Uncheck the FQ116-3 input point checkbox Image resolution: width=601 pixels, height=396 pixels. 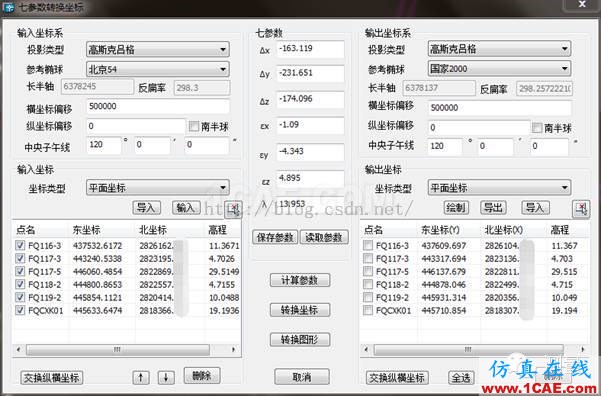tap(20, 246)
